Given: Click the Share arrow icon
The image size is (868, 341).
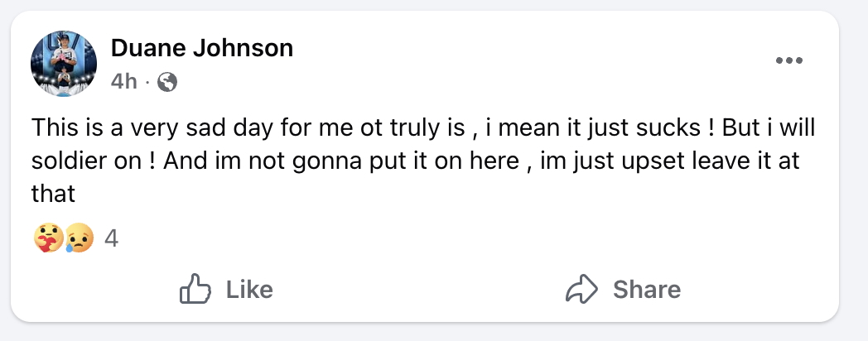Looking at the screenshot, I should 581,289.
